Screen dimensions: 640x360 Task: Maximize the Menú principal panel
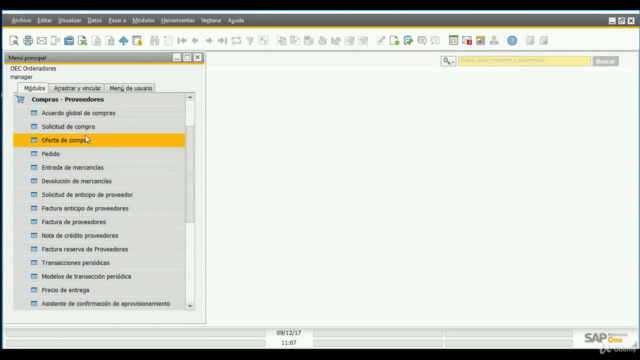(187, 58)
